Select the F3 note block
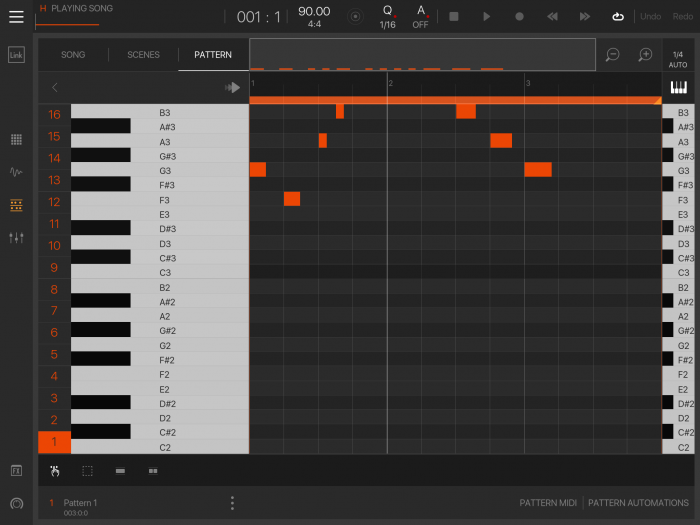 coord(292,199)
